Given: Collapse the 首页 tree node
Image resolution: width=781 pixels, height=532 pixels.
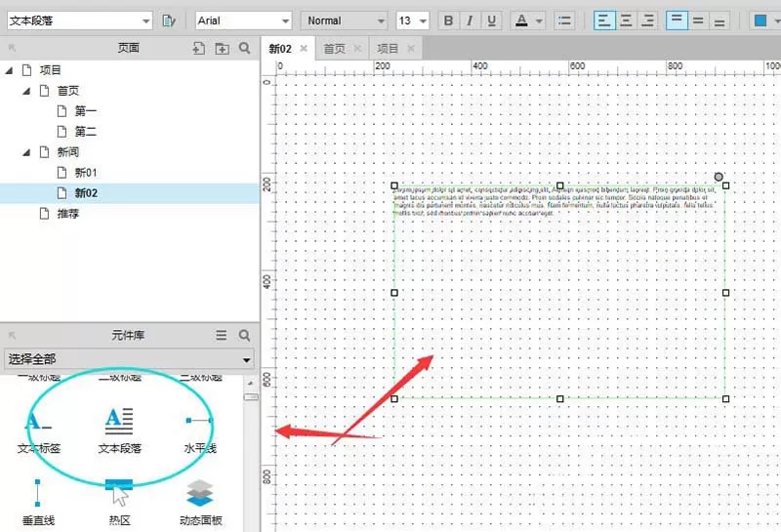Looking at the screenshot, I should [x=26, y=91].
